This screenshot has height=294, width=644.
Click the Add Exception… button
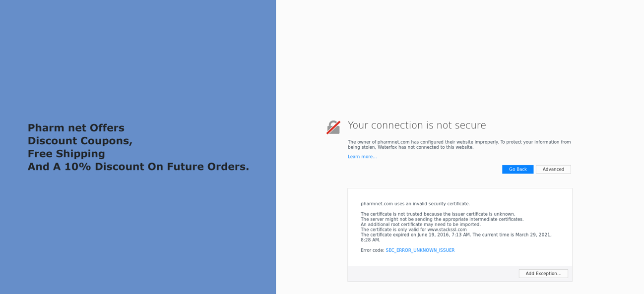tap(543, 274)
